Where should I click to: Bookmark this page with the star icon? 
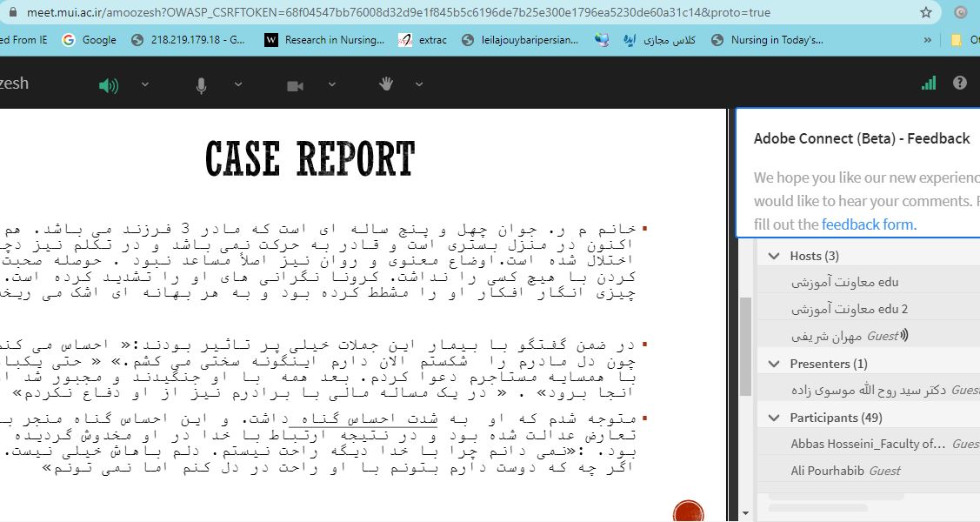click(926, 13)
